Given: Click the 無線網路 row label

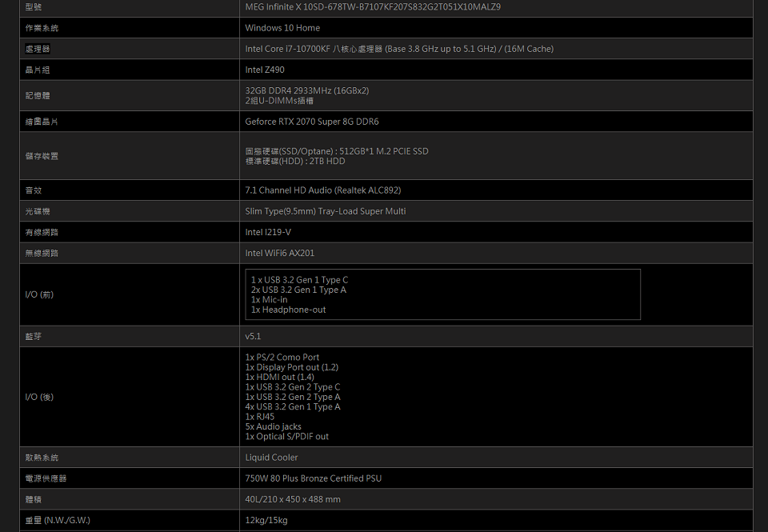Looking at the screenshot, I should pos(42,254).
